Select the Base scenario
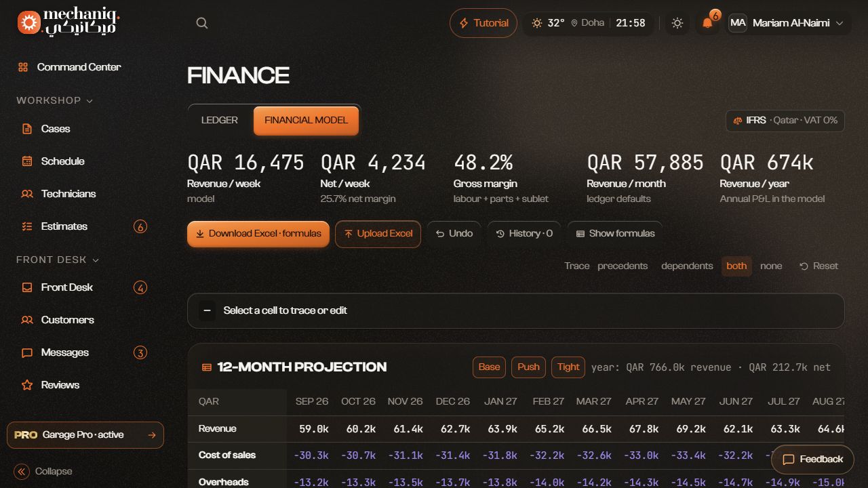868x488 pixels. 489,367
